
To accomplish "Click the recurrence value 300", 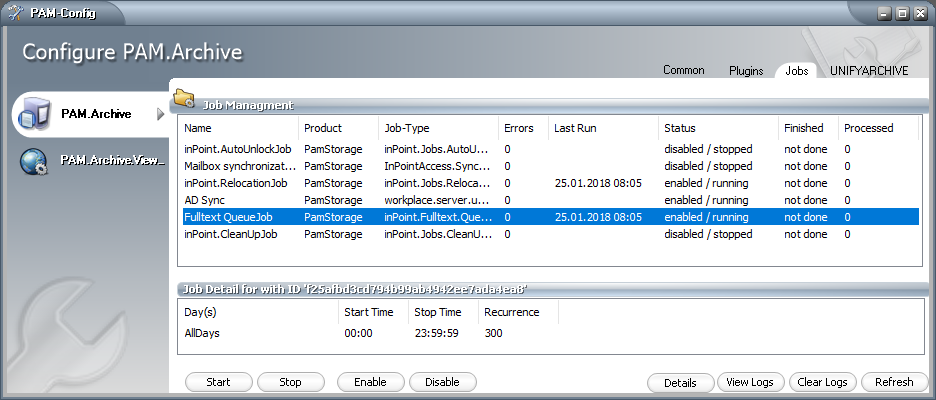I will click(x=494, y=333).
